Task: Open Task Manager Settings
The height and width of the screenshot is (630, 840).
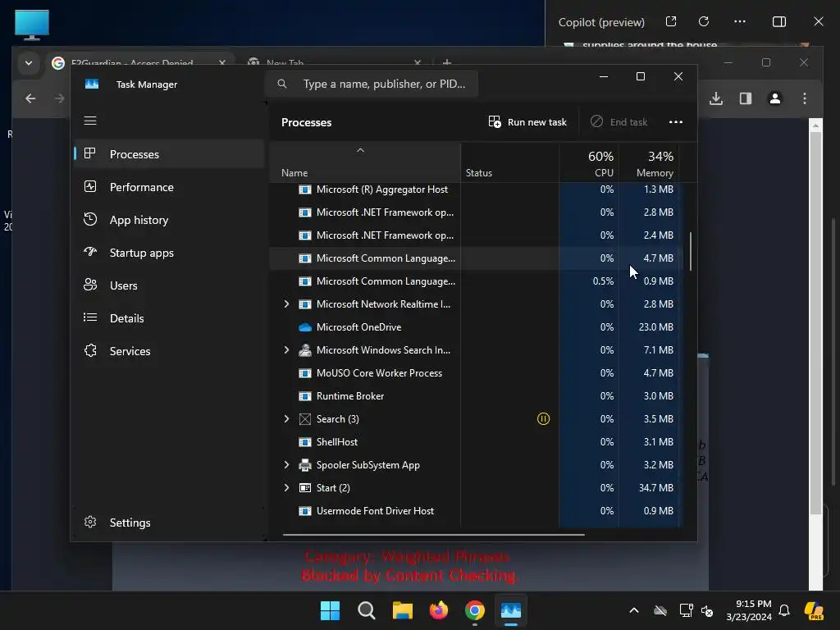Action: 169,523
